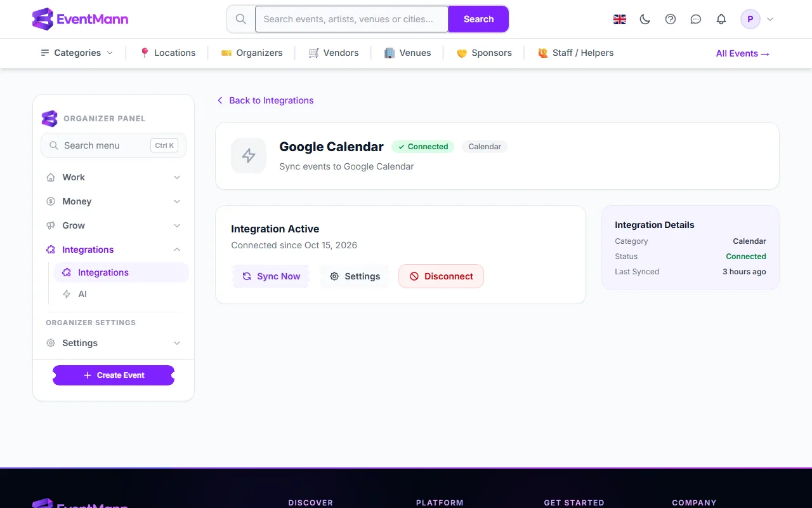Click the Ctrl K shortcut badge

pyautogui.click(x=164, y=145)
